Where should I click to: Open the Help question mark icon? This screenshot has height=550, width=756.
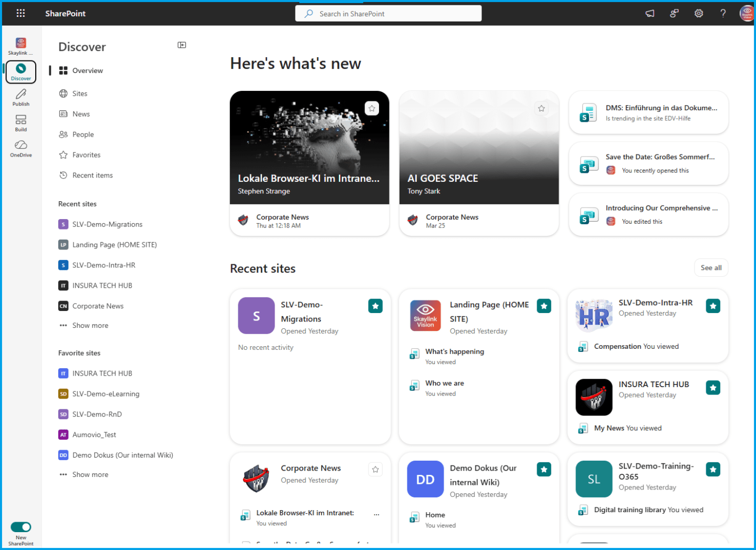click(x=723, y=14)
